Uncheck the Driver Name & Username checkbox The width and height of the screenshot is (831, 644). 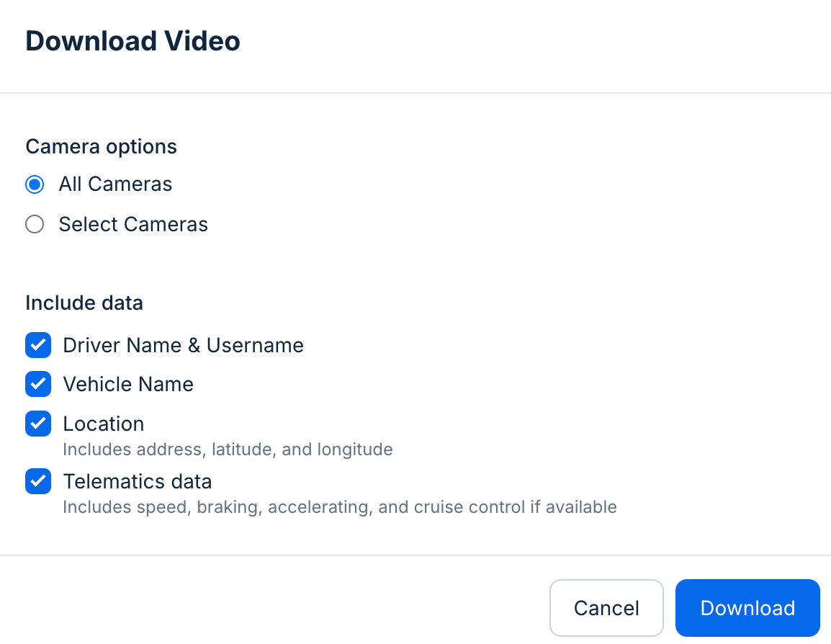[x=38, y=345]
